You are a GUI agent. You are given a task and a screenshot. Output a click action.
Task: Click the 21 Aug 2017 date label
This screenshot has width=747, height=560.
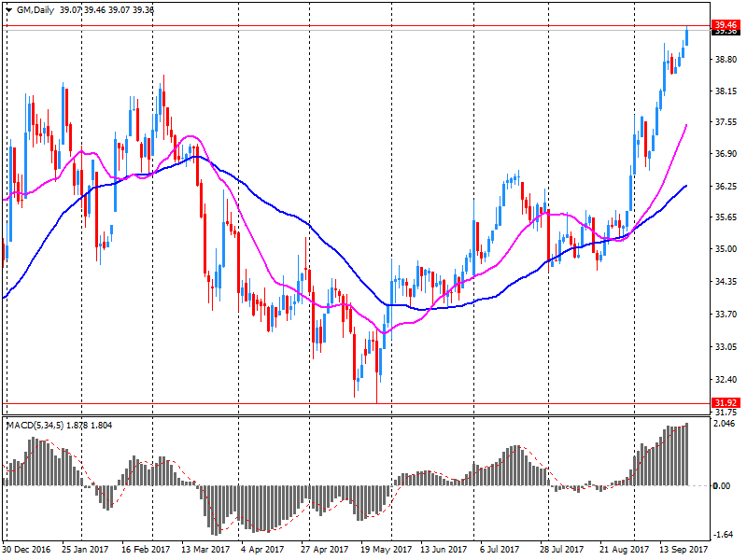(x=624, y=550)
